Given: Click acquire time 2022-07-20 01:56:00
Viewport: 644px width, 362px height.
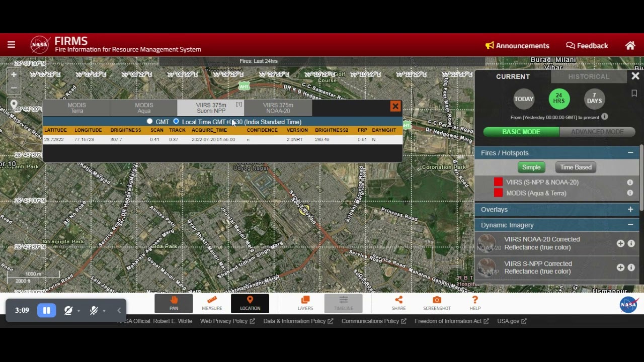Looking at the screenshot, I should coord(213,140).
